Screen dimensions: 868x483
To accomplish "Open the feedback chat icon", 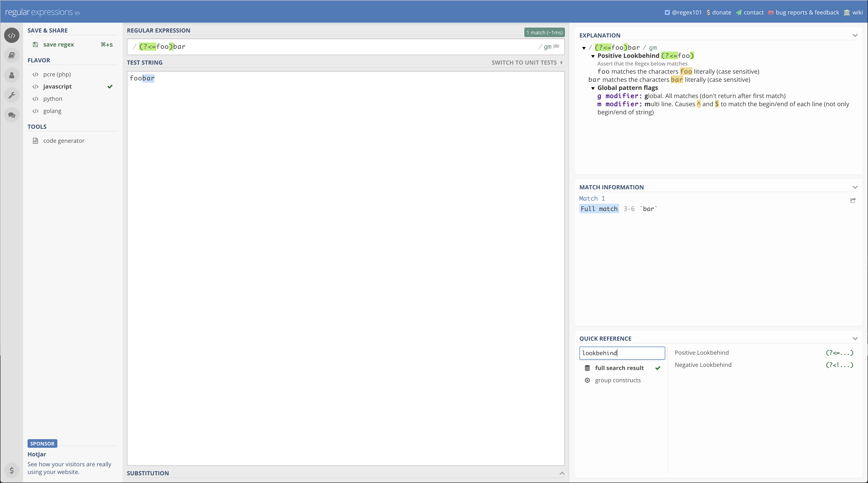I will point(12,115).
